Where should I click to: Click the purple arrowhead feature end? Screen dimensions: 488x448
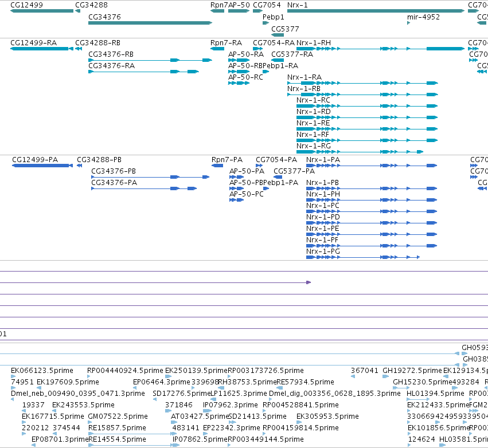pos(309,282)
